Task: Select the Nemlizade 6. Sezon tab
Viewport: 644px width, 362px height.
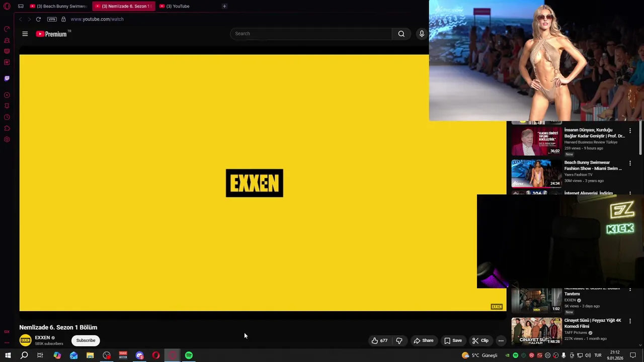Action: pyautogui.click(x=123, y=6)
